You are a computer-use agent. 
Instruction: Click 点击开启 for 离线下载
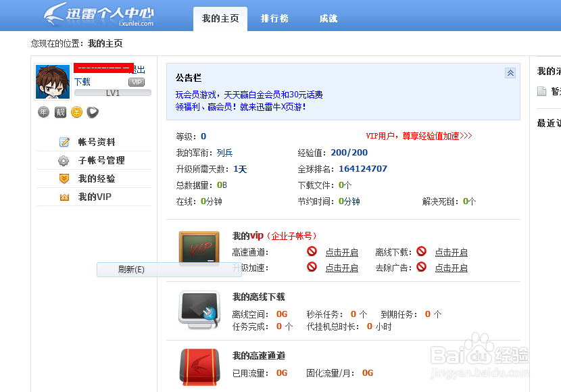pos(451,253)
